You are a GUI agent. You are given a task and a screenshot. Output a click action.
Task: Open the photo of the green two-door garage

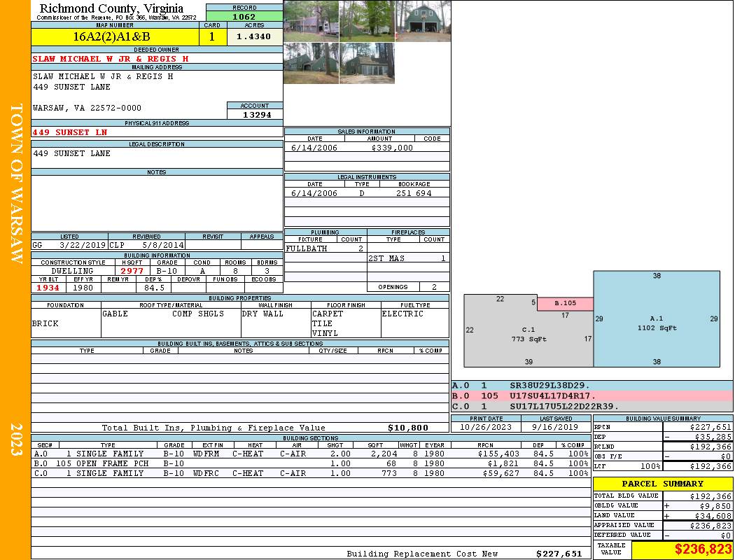click(x=423, y=21)
